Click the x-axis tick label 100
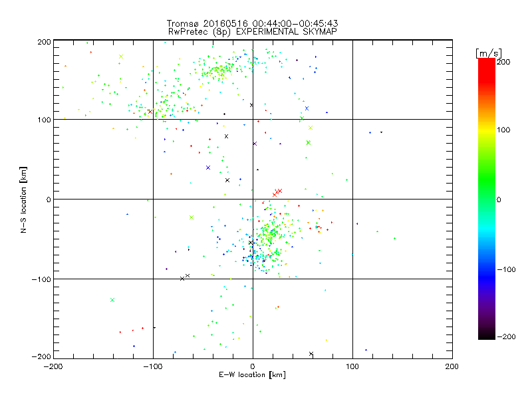The width and height of the screenshot is (532, 399). pos(352,366)
